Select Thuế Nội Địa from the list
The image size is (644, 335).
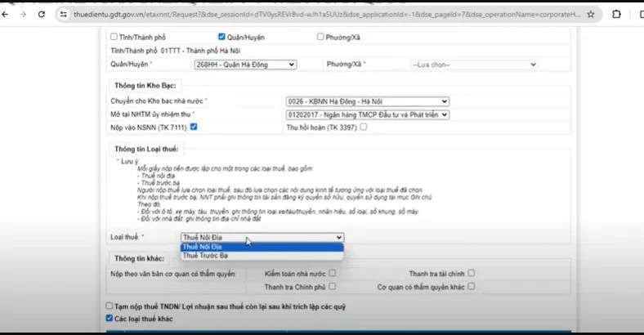(262, 247)
